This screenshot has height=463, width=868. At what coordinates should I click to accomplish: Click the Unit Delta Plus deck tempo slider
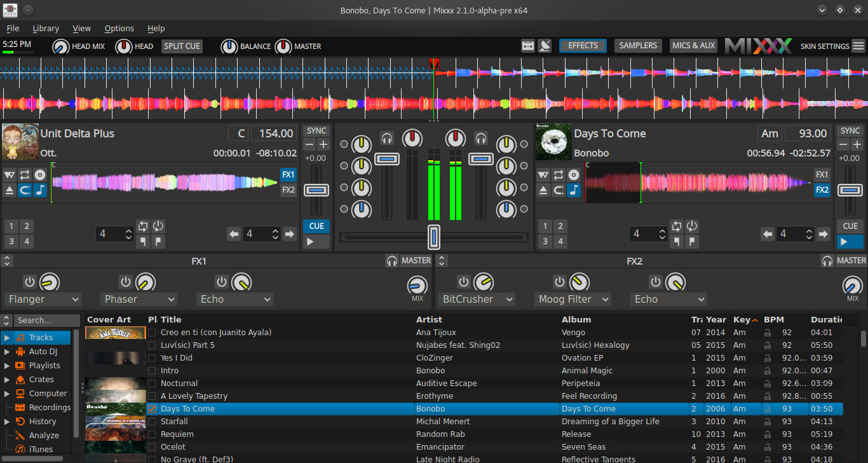[316, 190]
